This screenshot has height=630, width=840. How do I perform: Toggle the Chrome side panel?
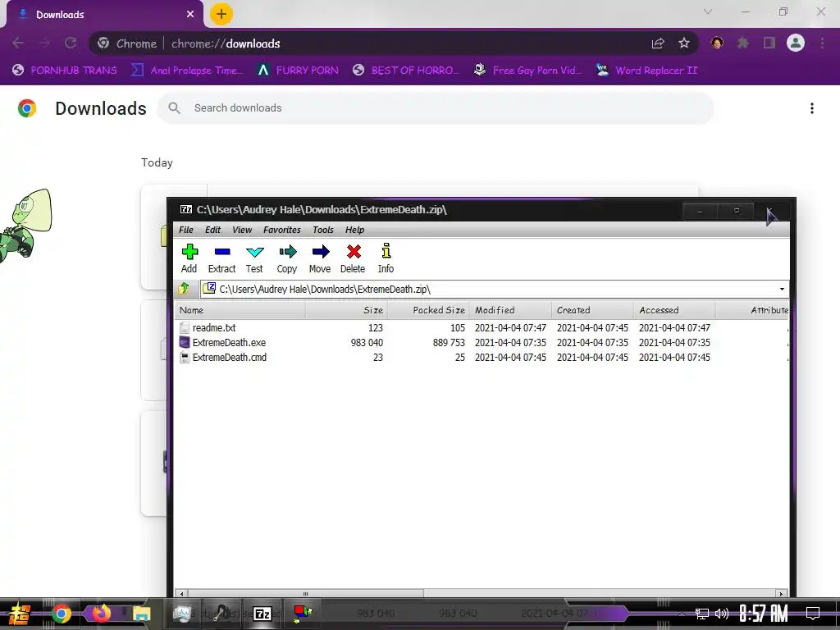[x=769, y=43]
